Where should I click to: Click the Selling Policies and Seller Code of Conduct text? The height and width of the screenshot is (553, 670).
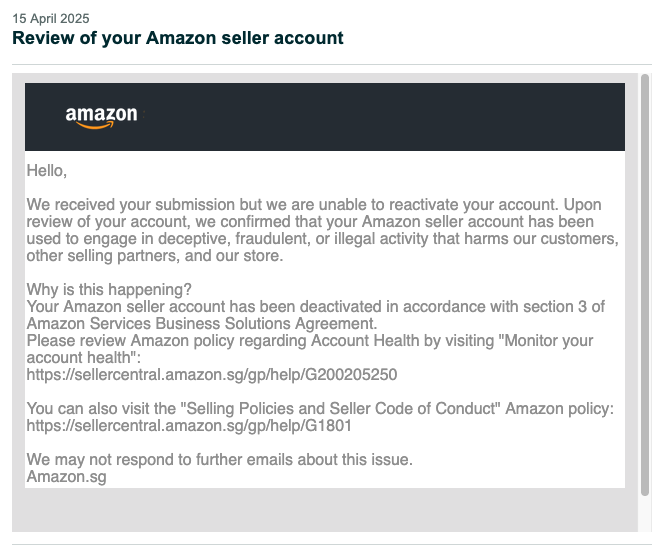(341, 409)
